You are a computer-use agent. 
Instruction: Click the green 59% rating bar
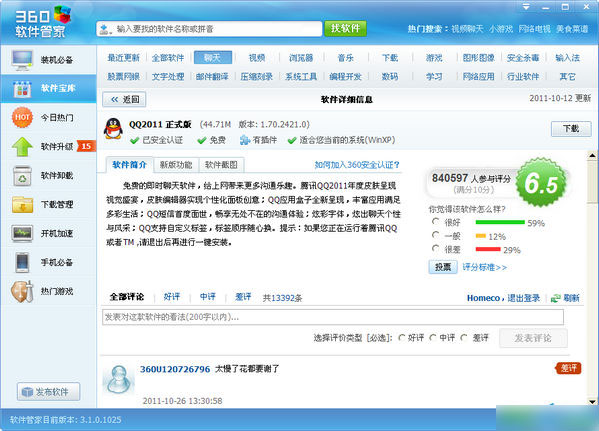[500, 222]
